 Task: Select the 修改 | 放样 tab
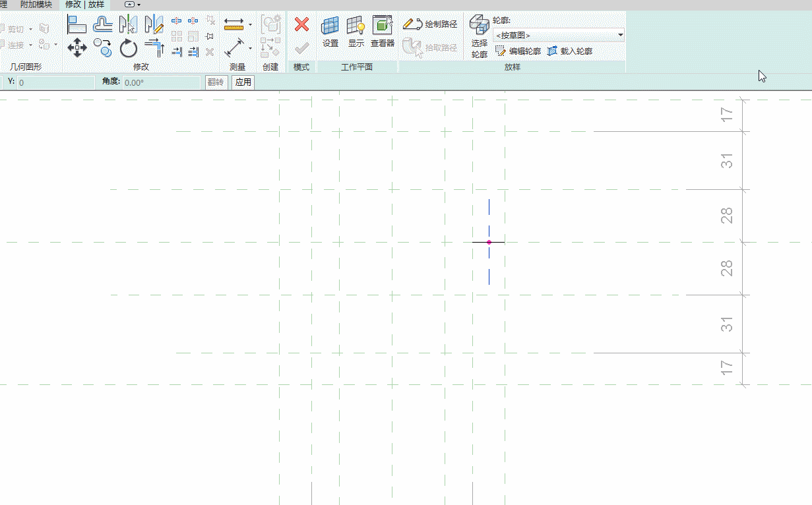84,5
